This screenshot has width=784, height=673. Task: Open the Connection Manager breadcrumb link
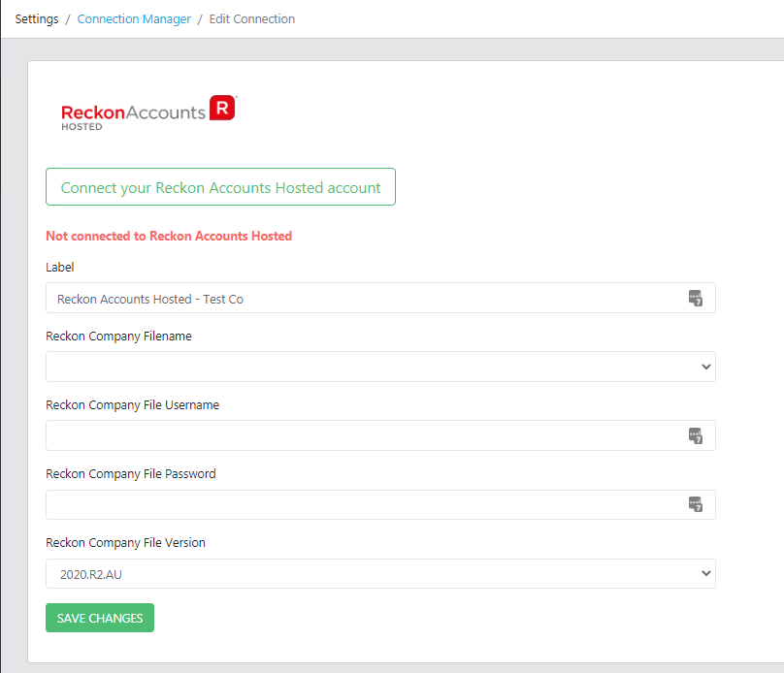tap(134, 19)
